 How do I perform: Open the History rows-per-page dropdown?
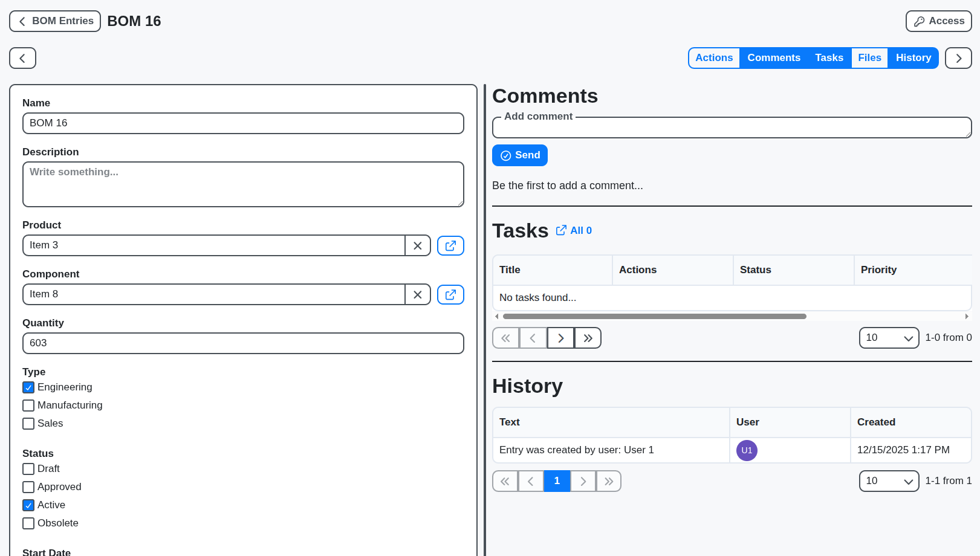[x=889, y=481]
